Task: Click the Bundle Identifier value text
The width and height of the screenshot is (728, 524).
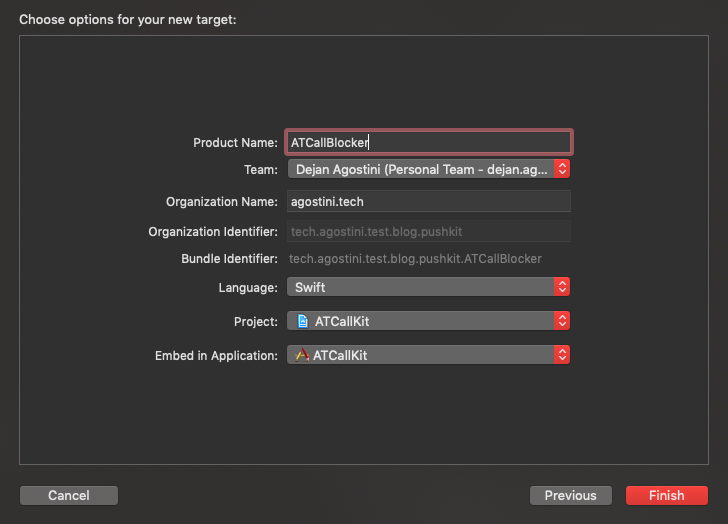Action: (x=415, y=259)
